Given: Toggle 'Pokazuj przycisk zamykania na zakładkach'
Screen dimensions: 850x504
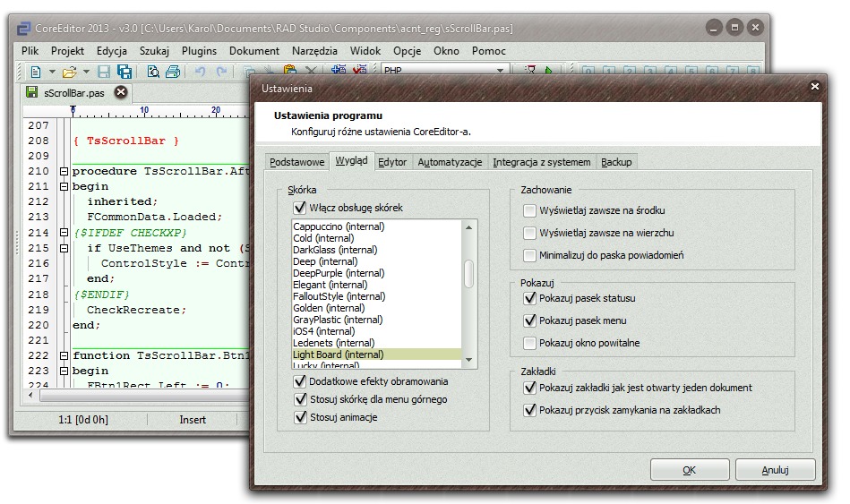Looking at the screenshot, I should click(x=529, y=410).
